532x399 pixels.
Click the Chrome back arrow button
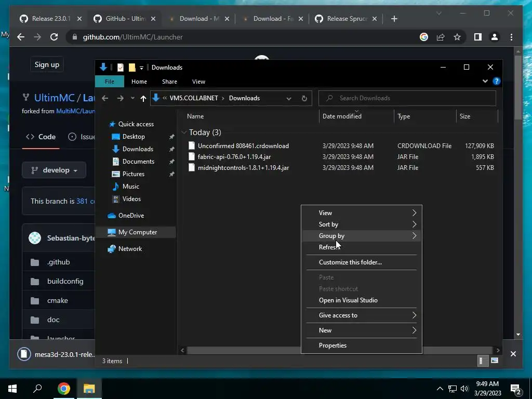pyautogui.click(x=21, y=37)
